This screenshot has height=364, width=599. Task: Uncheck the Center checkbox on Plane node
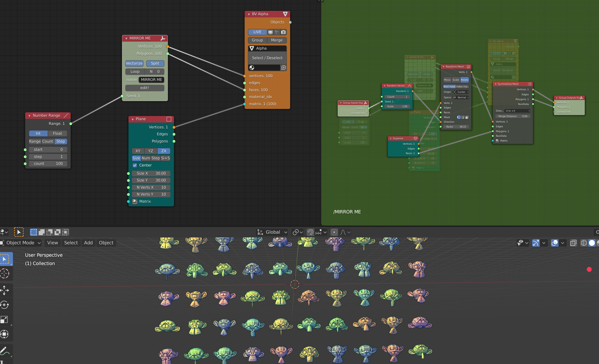(135, 165)
